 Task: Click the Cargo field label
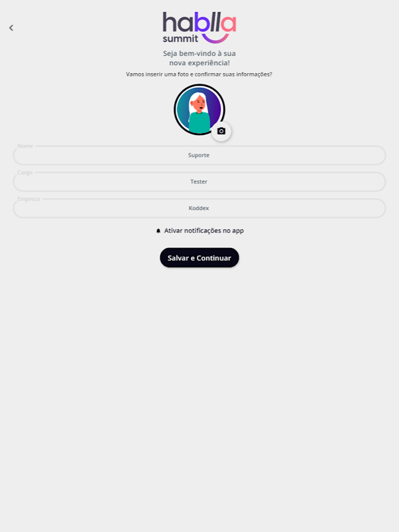tap(25, 172)
